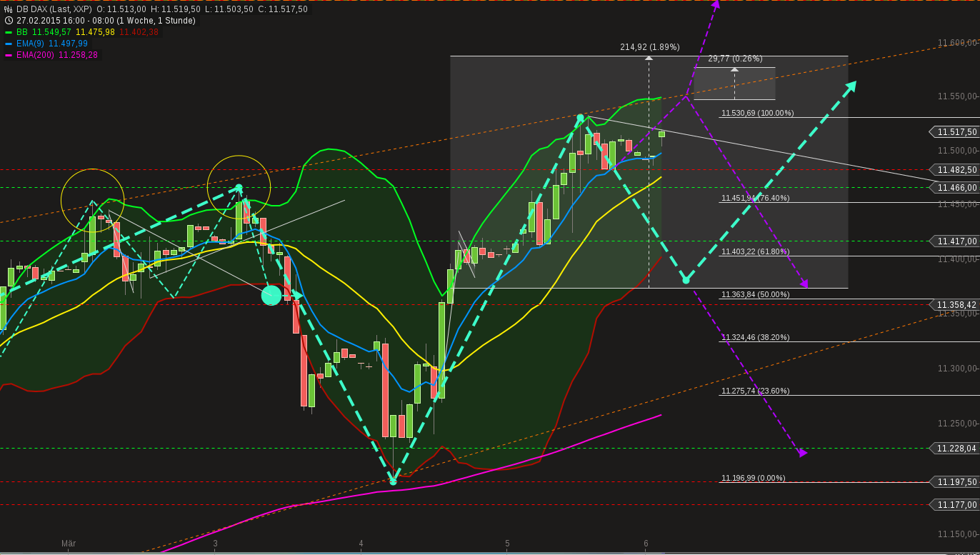Click the candlestick chart icon beside DB DAX

[x=9, y=10]
